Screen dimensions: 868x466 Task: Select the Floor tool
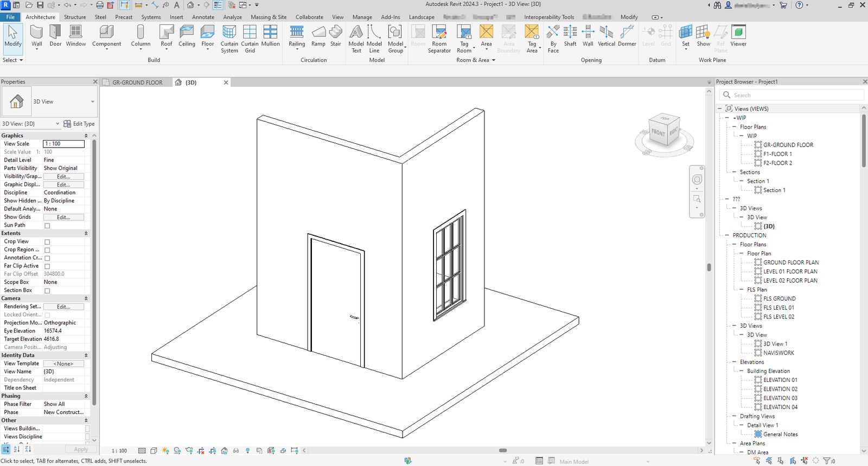pos(208,36)
